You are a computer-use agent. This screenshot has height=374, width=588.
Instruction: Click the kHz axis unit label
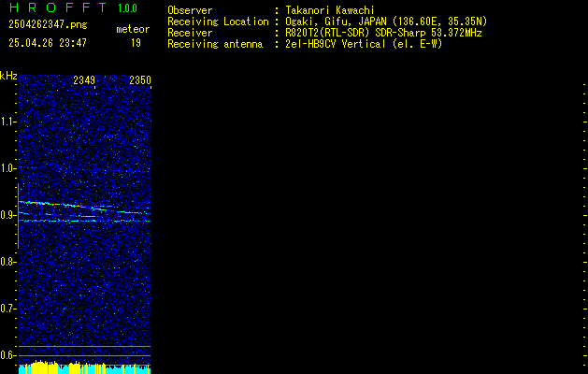tap(8, 76)
